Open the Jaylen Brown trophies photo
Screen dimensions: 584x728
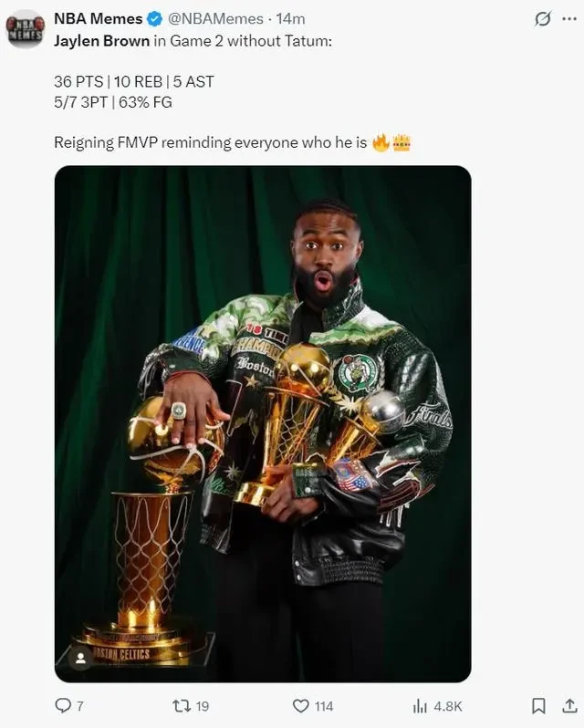[x=263, y=424]
